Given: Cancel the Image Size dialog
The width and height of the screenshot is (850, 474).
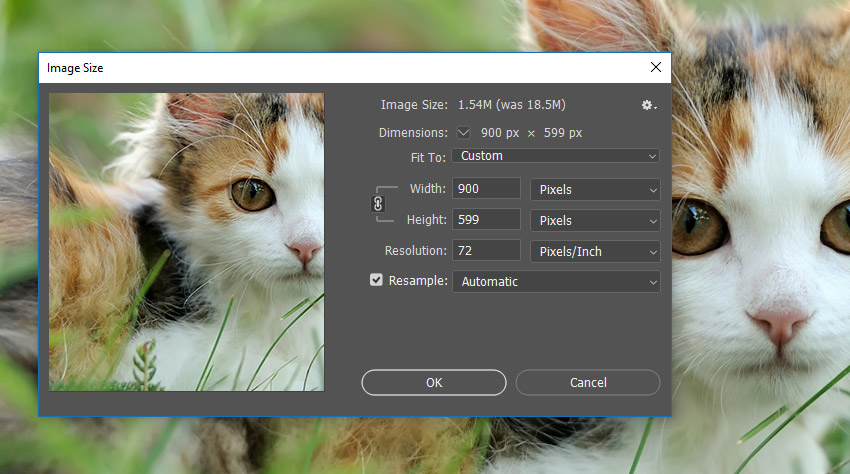Looking at the screenshot, I should [x=588, y=382].
